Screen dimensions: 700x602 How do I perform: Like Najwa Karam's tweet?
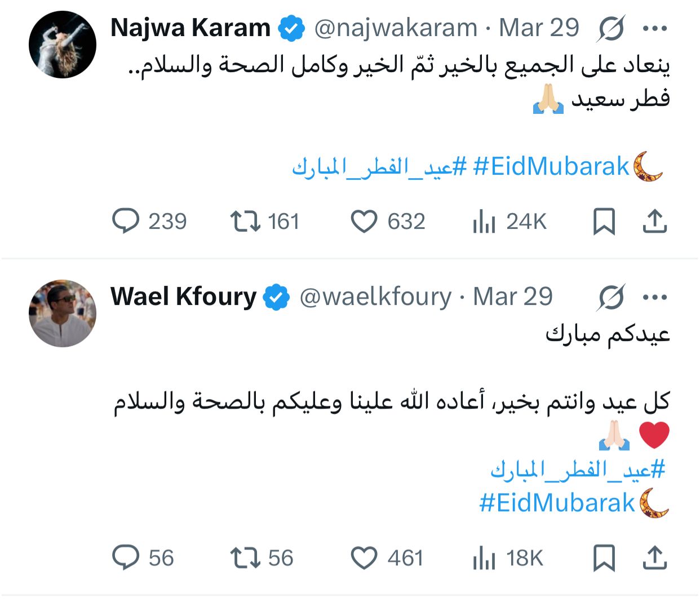364,221
